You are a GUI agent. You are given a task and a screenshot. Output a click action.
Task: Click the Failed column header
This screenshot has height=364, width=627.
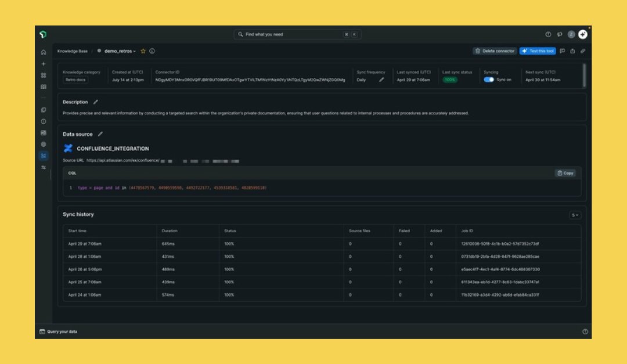[404, 231]
